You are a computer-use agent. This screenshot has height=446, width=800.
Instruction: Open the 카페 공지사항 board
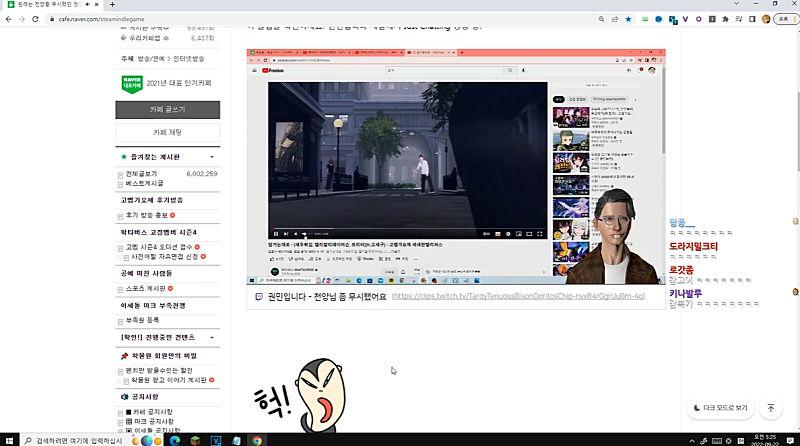(x=153, y=411)
